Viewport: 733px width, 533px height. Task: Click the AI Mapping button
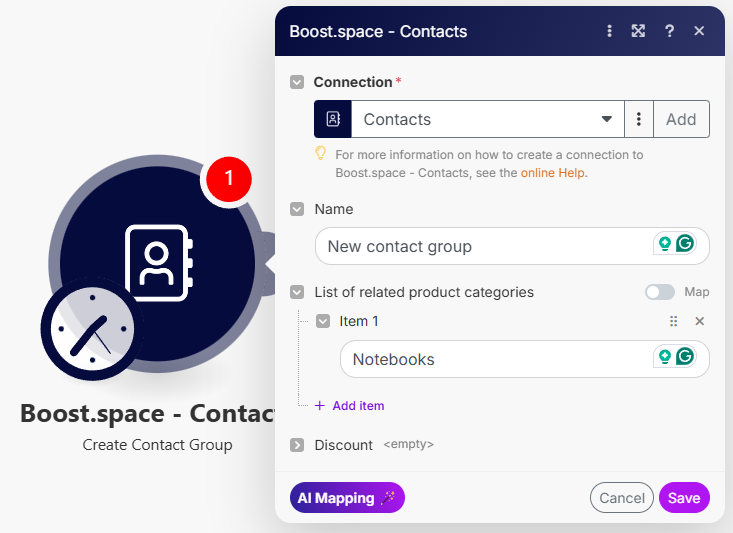[347, 498]
